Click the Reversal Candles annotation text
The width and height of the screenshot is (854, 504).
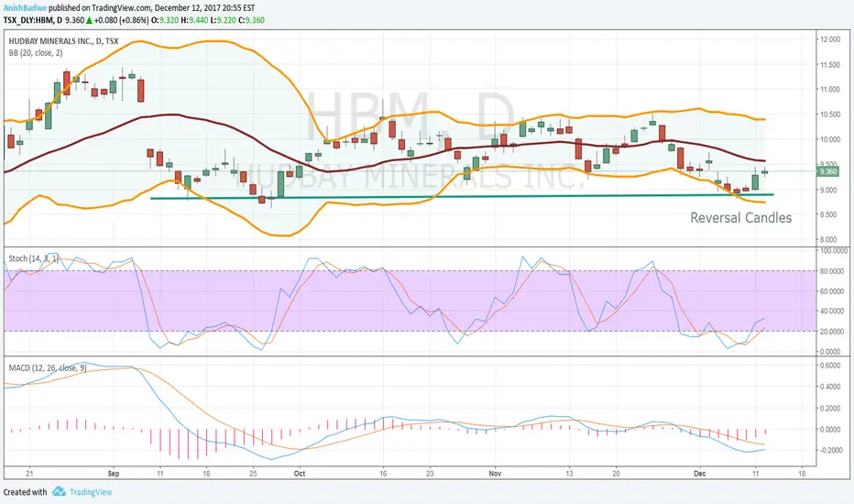(740, 218)
